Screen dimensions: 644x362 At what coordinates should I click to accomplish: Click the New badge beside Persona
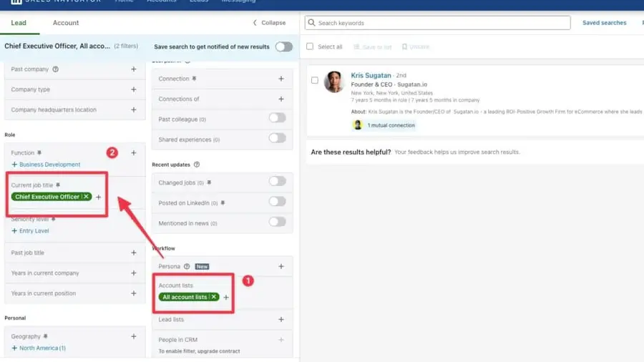tap(202, 266)
